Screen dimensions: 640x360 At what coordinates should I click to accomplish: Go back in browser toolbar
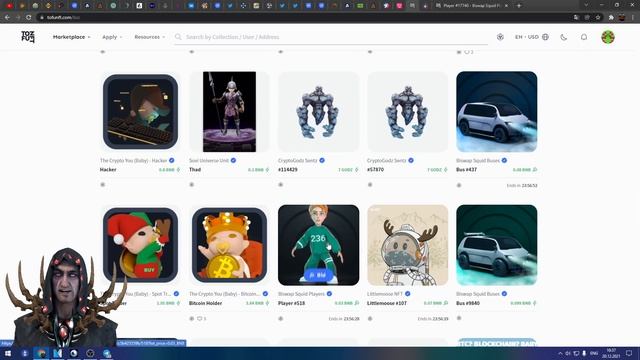(x=7, y=17)
